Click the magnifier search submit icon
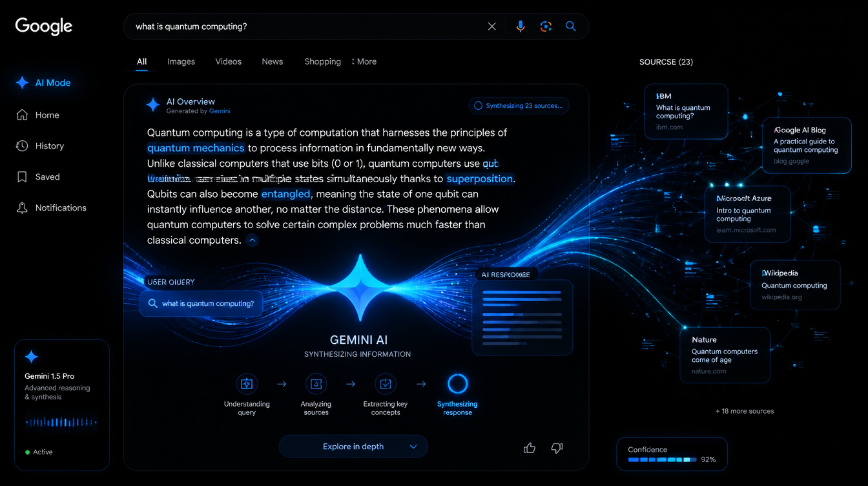The image size is (868, 486). 571,26
